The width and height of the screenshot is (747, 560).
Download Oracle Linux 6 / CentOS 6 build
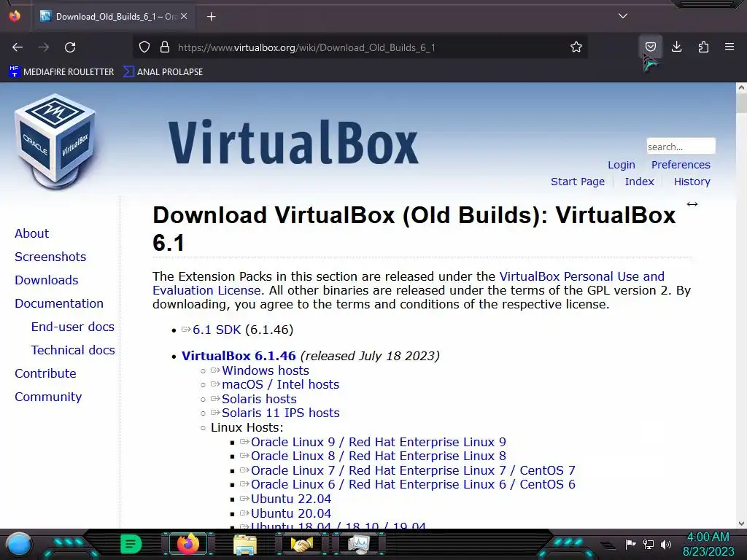tap(413, 484)
